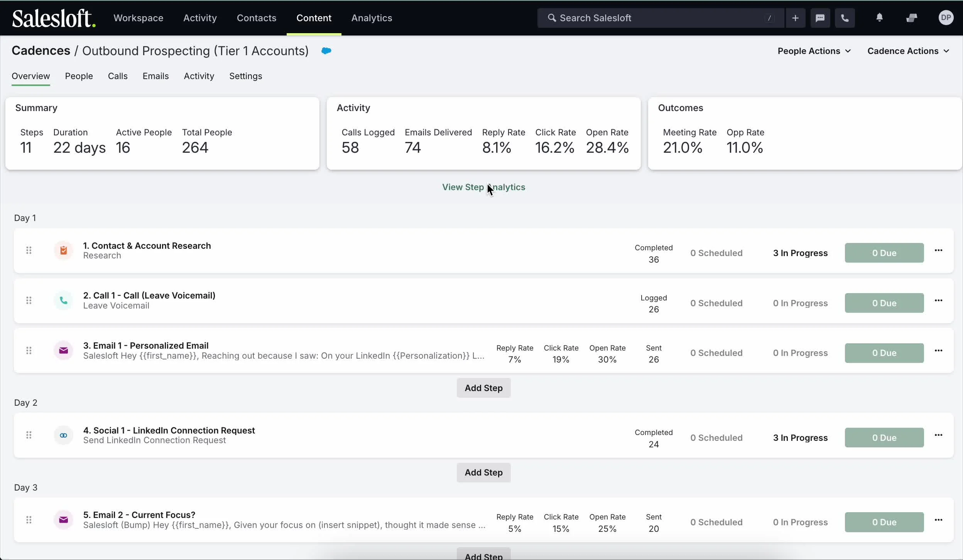Click the plus create icon in top bar
The height and width of the screenshot is (560, 963).
point(795,18)
